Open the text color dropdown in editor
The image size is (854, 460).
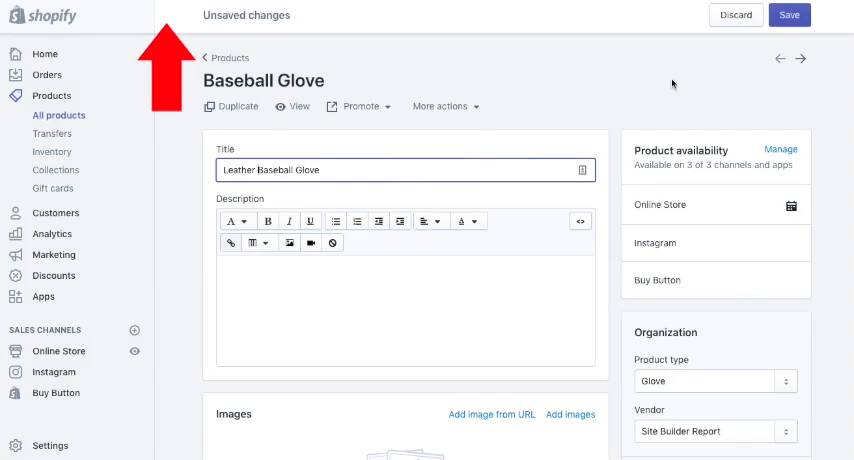467,221
